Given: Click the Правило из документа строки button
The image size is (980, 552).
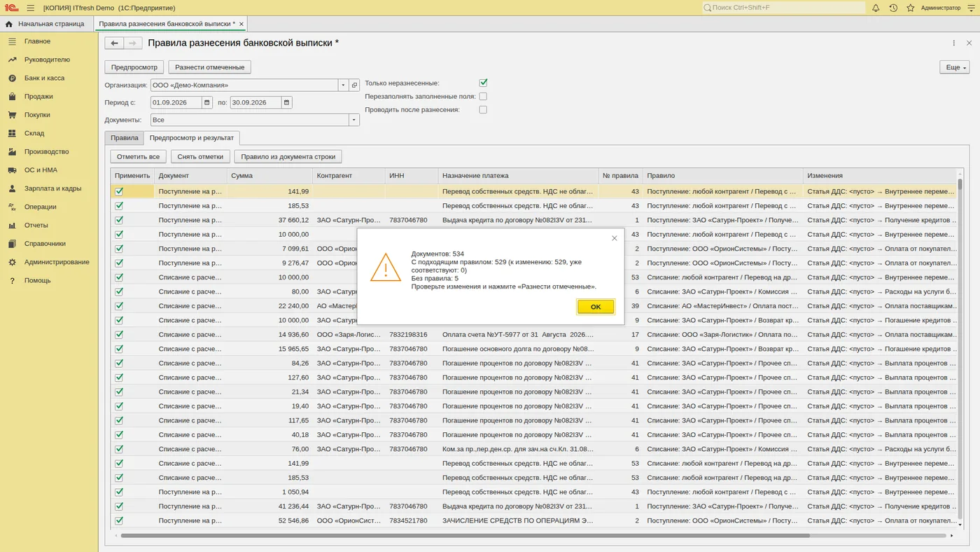Looking at the screenshot, I should 288,157.
